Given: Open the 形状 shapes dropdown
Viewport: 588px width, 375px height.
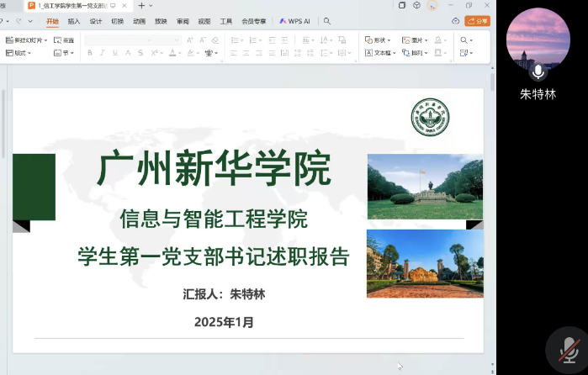Looking at the screenshot, I should 379,40.
